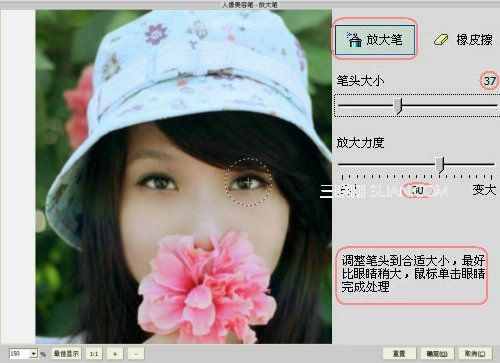The height and width of the screenshot is (363, 500).
Task: Click the 笔头大小 label
Action: (x=360, y=81)
